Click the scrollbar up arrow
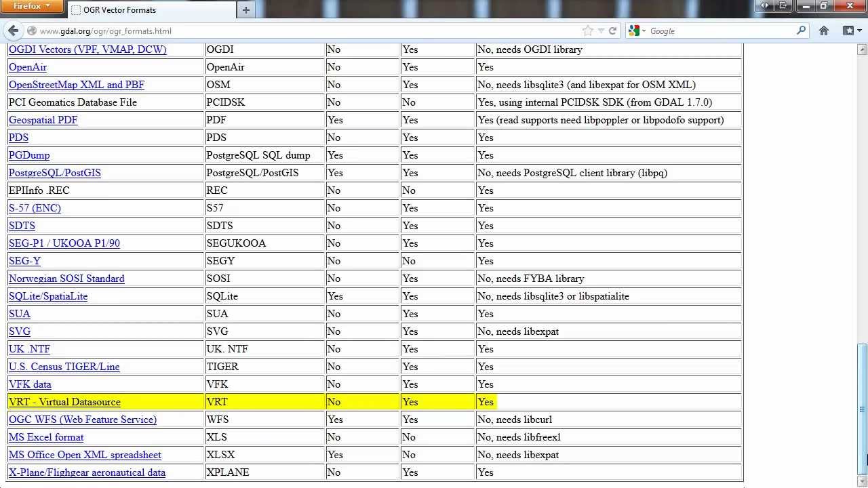 click(x=863, y=49)
